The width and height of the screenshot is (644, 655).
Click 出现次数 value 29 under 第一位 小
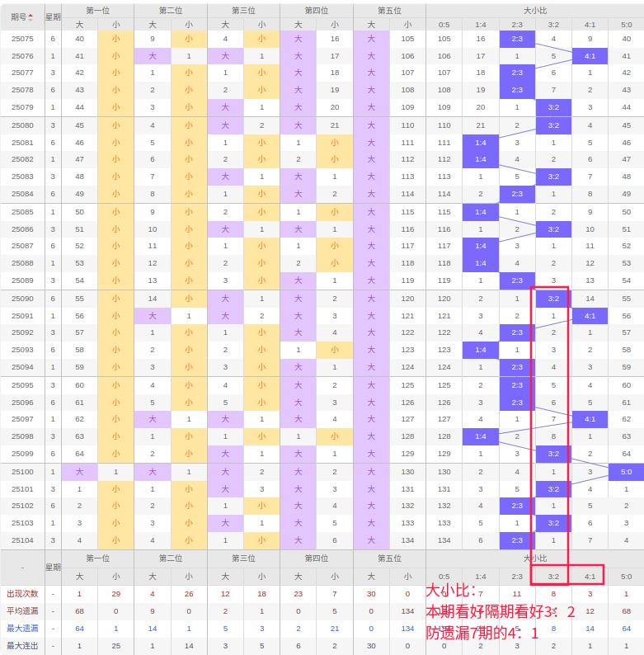point(115,594)
